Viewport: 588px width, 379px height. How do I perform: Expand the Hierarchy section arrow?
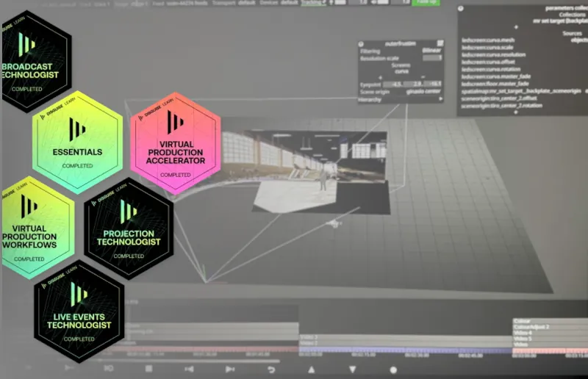[x=441, y=99]
